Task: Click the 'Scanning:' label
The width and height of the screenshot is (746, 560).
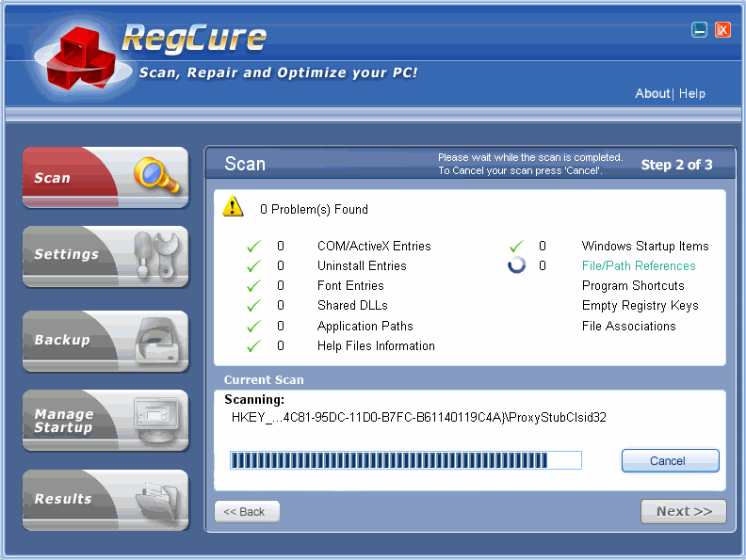Action: tap(254, 399)
